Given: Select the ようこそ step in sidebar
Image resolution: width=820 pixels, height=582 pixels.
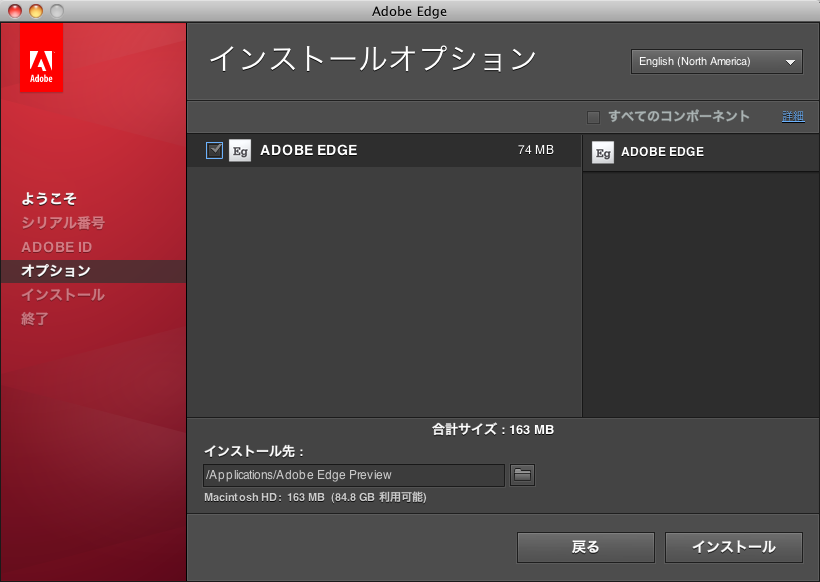Looking at the screenshot, I should pyautogui.click(x=49, y=199).
